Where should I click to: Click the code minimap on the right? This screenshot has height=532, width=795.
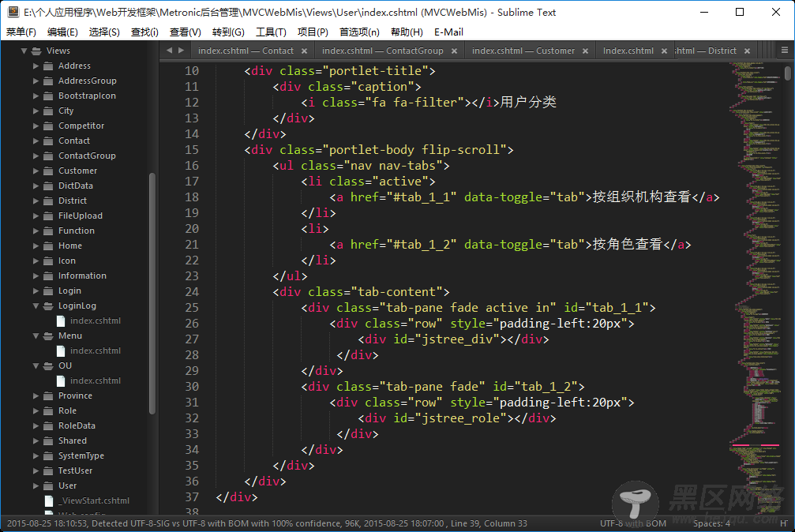click(x=756, y=287)
